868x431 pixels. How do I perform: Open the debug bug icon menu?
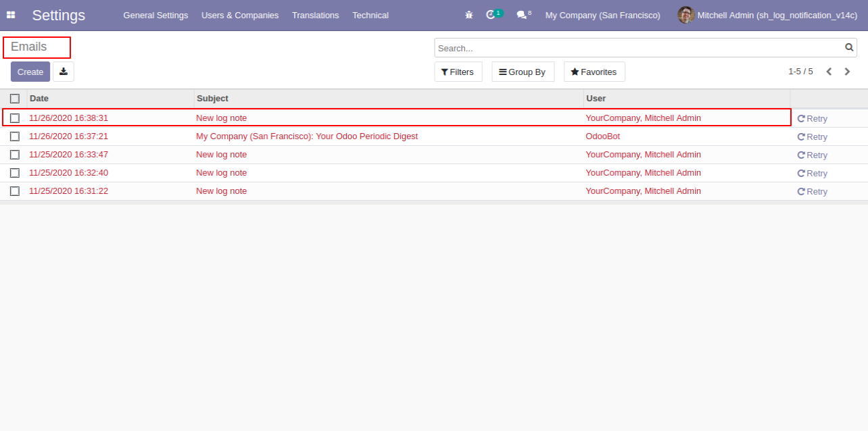(x=469, y=15)
